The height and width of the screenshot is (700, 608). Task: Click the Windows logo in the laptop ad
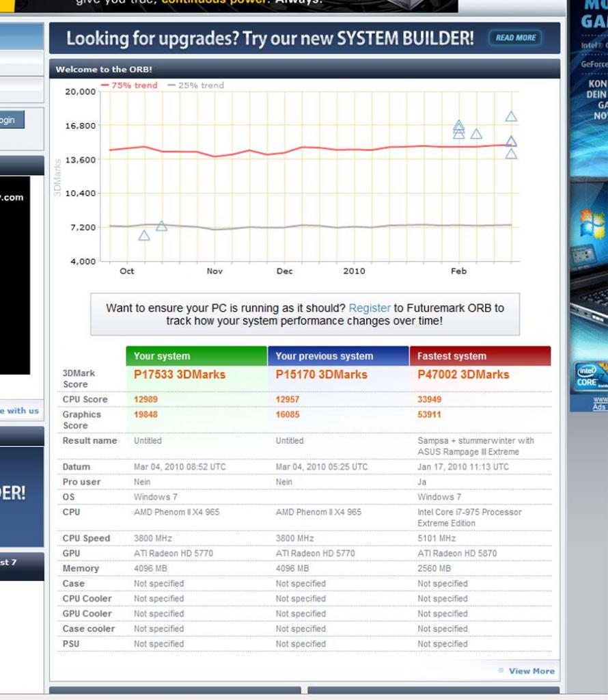pos(592,224)
